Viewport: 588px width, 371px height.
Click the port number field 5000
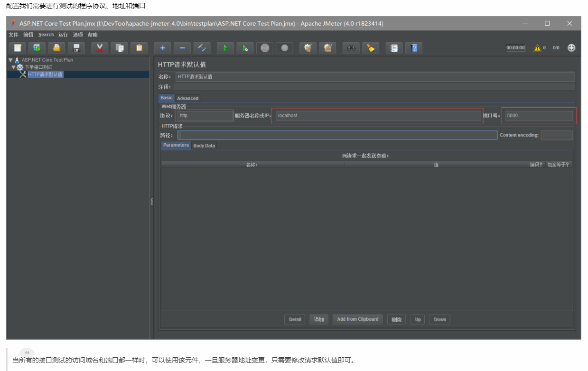coord(539,115)
